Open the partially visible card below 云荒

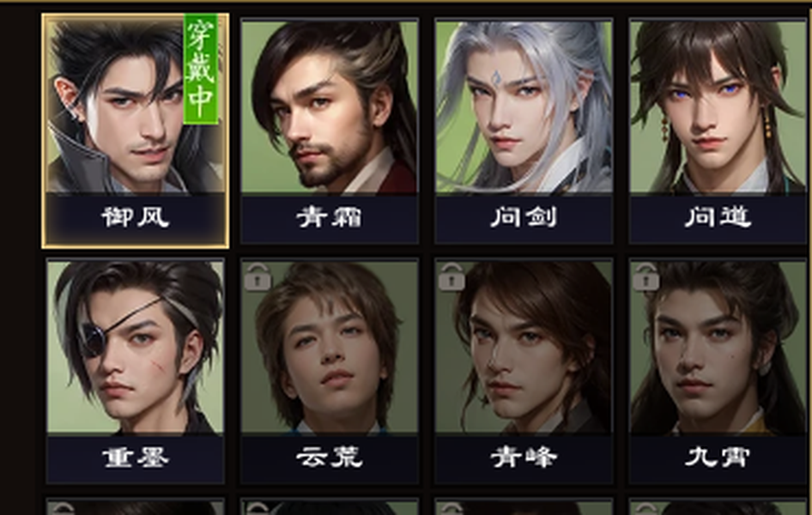(330, 506)
